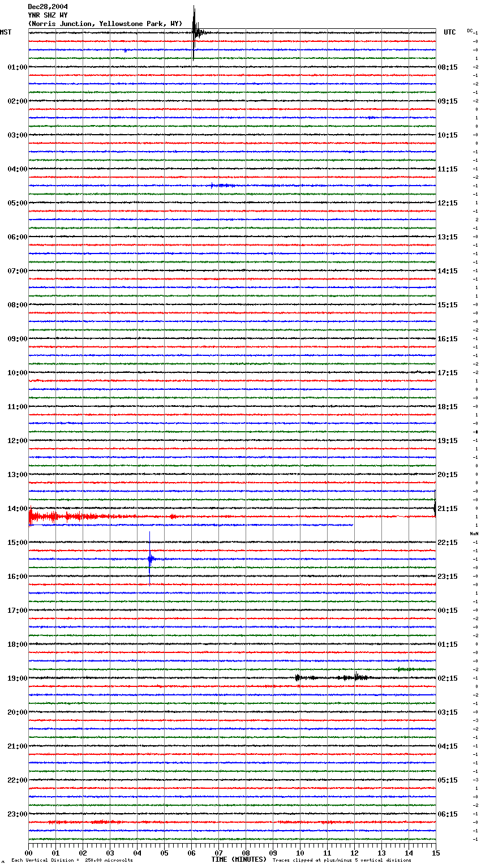The height and width of the screenshot is (868, 481).
Task: Click the Each Vertical Division 250.00 microvolts note
Action: 72,861
